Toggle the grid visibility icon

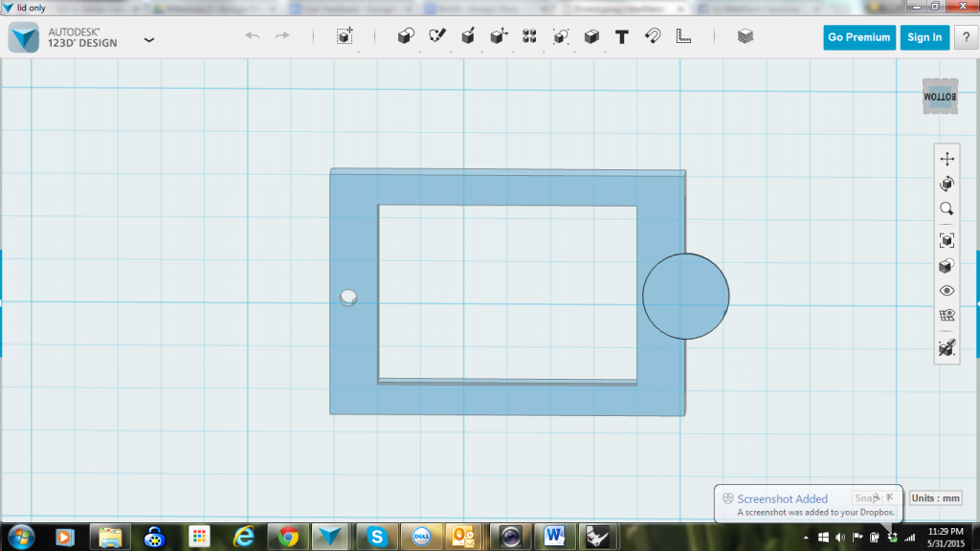(947, 316)
